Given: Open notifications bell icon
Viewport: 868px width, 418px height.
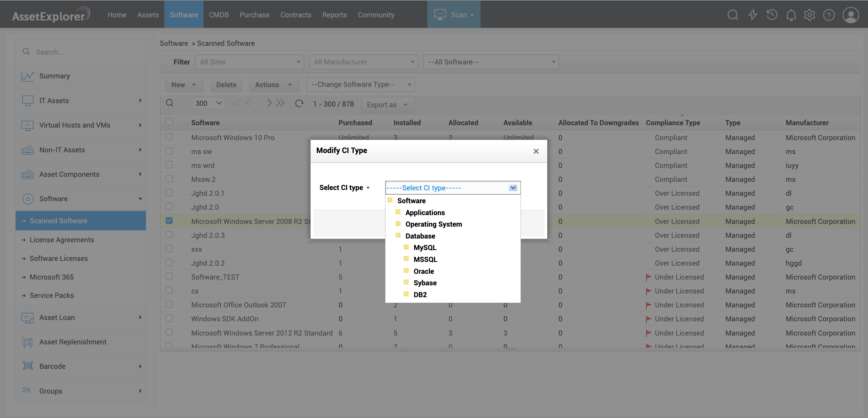Looking at the screenshot, I should pyautogui.click(x=791, y=15).
